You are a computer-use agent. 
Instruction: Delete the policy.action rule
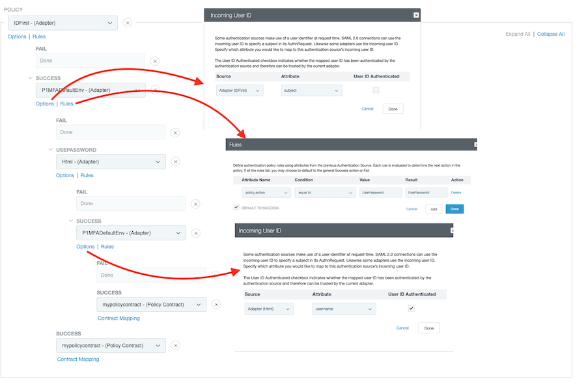[x=456, y=193]
